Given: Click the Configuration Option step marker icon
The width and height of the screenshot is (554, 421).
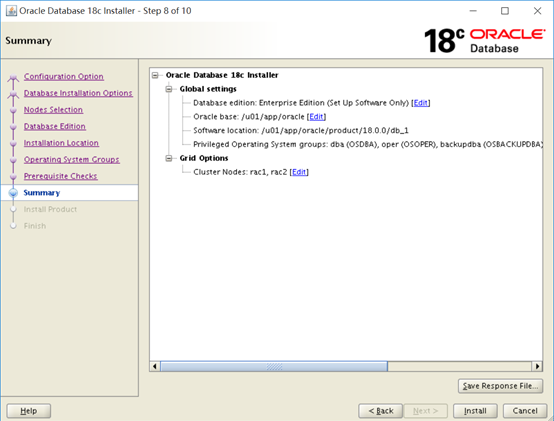Looking at the screenshot, I should point(13,77).
